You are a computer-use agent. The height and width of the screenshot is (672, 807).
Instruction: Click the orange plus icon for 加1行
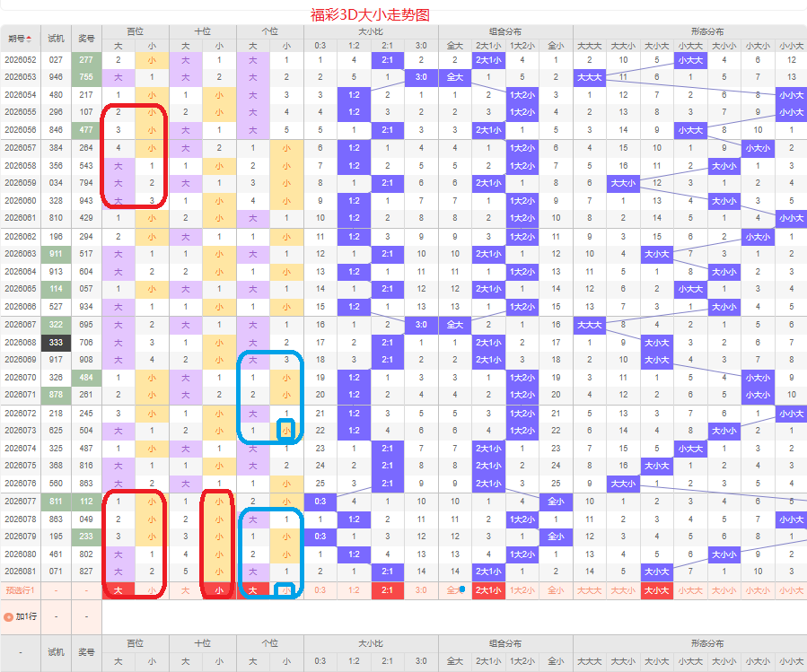(9, 617)
